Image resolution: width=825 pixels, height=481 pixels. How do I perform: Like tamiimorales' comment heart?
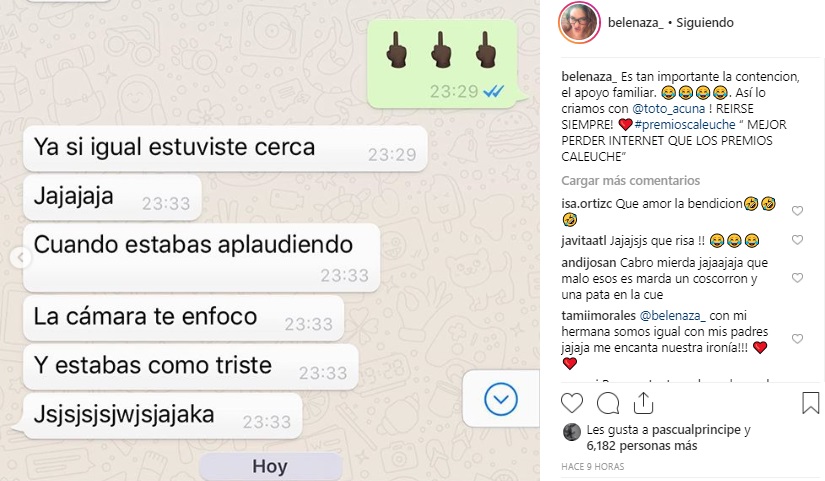pos(798,339)
